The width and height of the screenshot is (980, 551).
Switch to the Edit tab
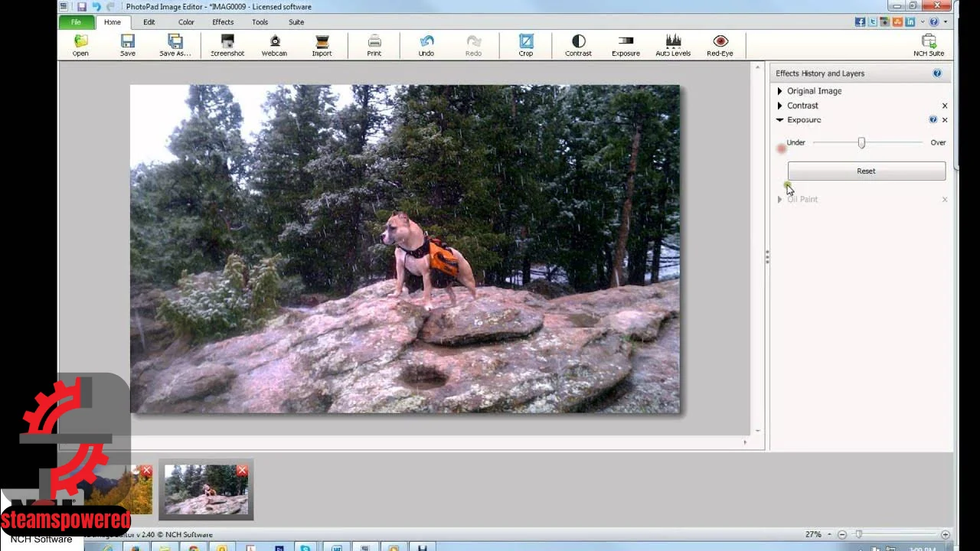click(149, 22)
